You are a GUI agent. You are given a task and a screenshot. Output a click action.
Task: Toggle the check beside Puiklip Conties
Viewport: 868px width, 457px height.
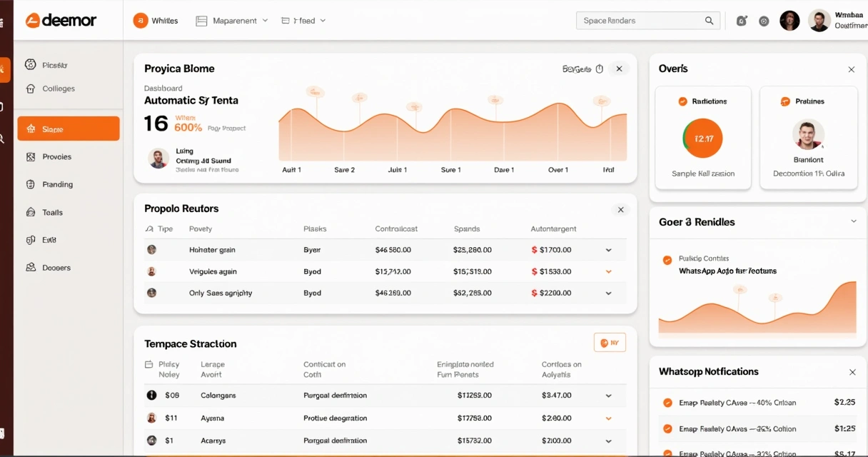[667, 260]
